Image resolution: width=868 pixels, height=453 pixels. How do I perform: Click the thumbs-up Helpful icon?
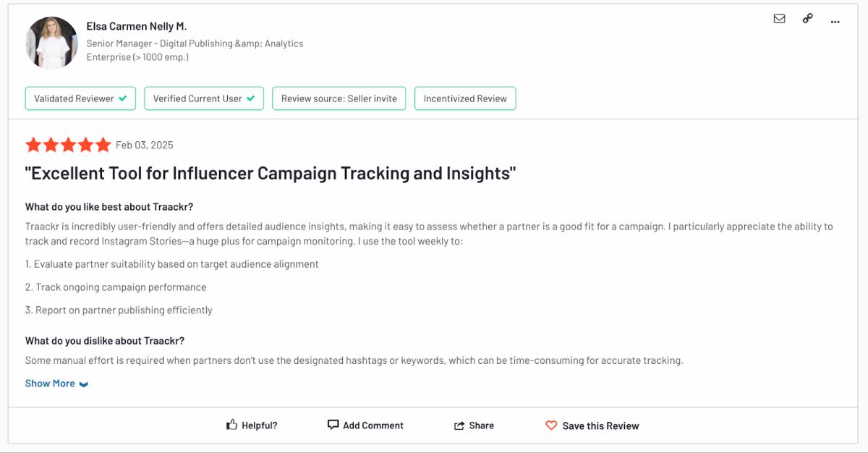pos(231,425)
